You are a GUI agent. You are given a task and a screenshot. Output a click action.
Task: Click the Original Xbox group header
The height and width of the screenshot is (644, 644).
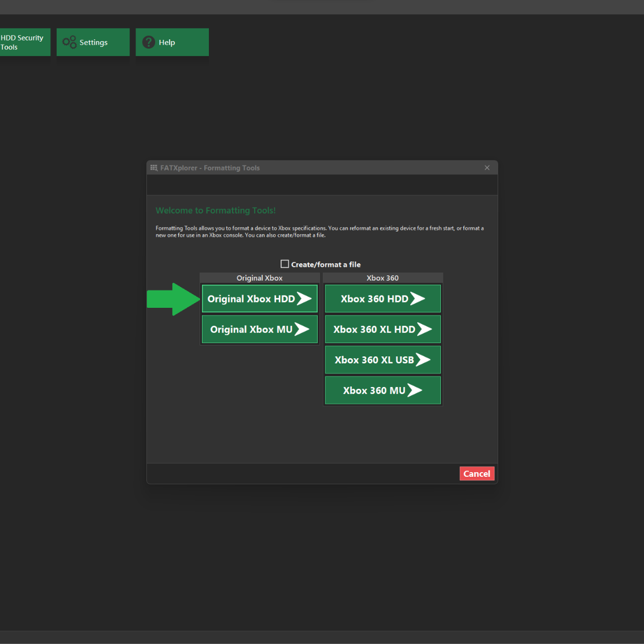pyautogui.click(x=260, y=278)
